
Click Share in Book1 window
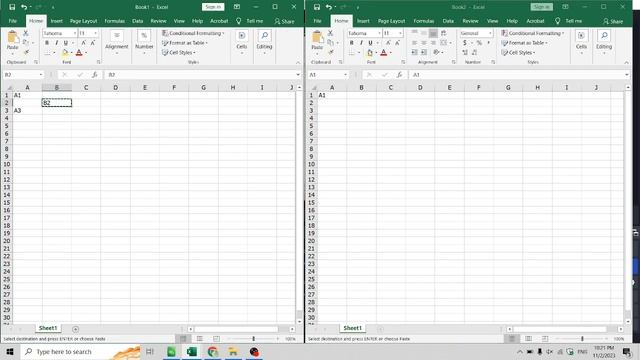284,21
